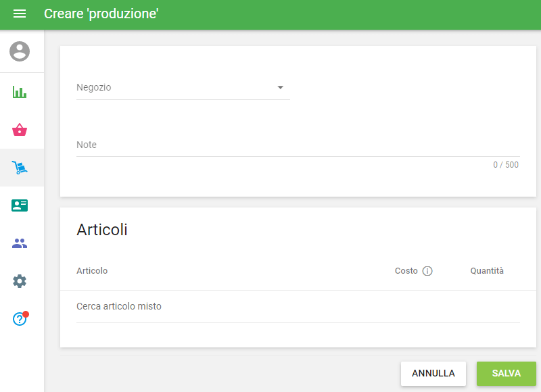Expand the Negozio selector arrow

pyautogui.click(x=281, y=87)
